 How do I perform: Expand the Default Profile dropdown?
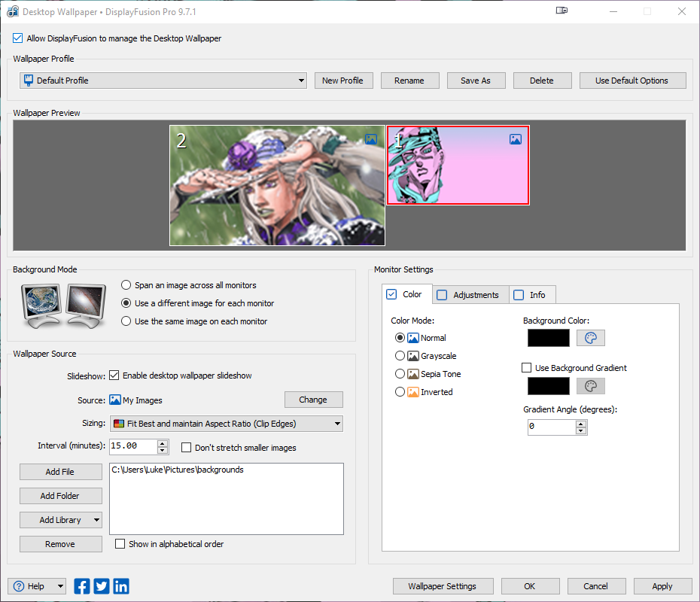tap(301, 81)
